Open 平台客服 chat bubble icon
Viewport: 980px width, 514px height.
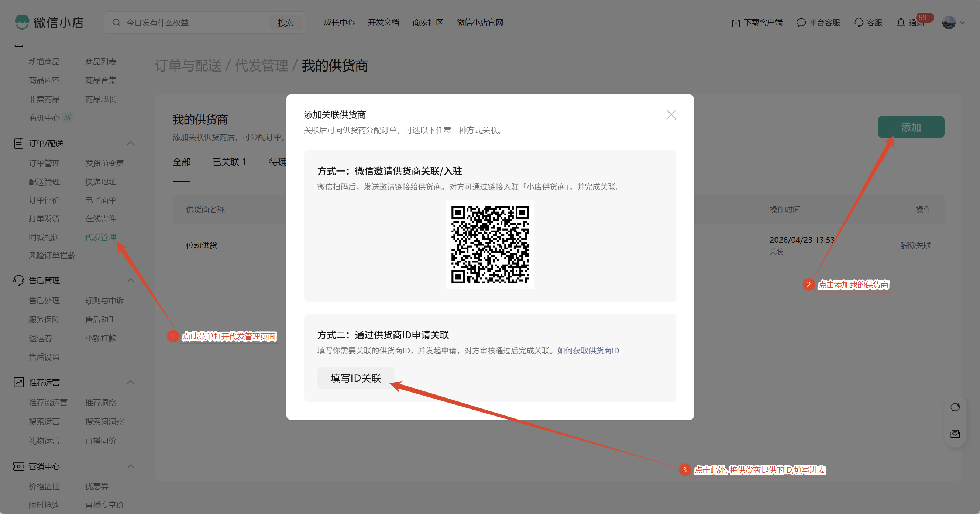pyautogui.click(x=801, y=23)
